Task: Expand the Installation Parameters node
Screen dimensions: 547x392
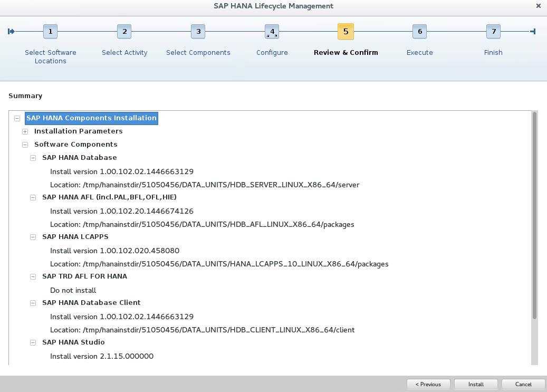Action: 25,131
